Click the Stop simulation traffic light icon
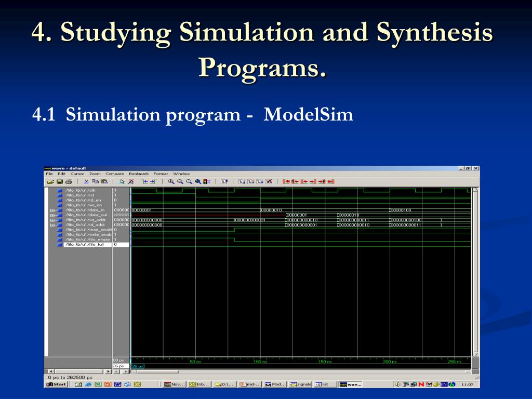532x399 pixels. click(207, 181)
